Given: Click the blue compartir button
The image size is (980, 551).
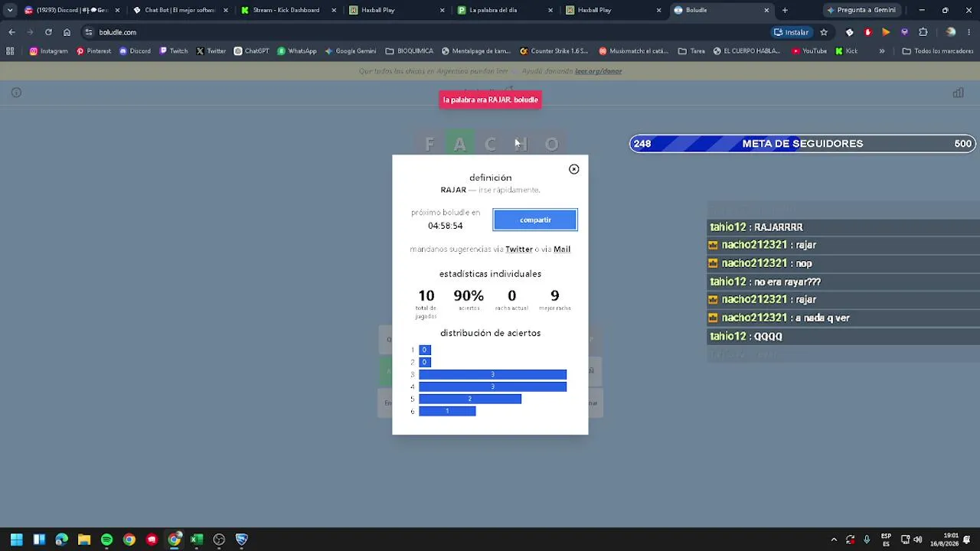Looking at the screenshot, I should click(535, 220).
